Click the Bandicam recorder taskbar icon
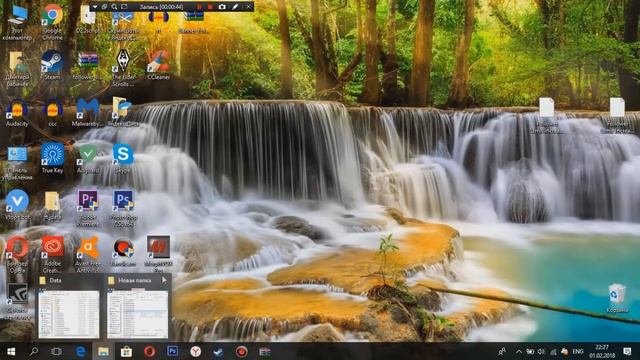640x360 pixels. click(x=241, y=351)
